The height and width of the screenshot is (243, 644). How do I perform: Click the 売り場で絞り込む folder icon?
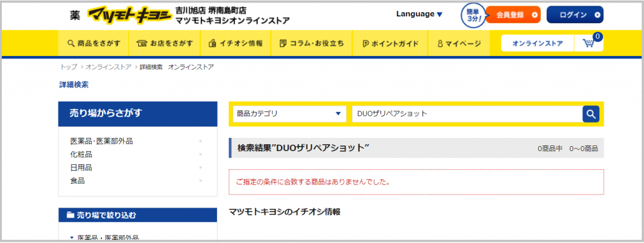point(70,215)
